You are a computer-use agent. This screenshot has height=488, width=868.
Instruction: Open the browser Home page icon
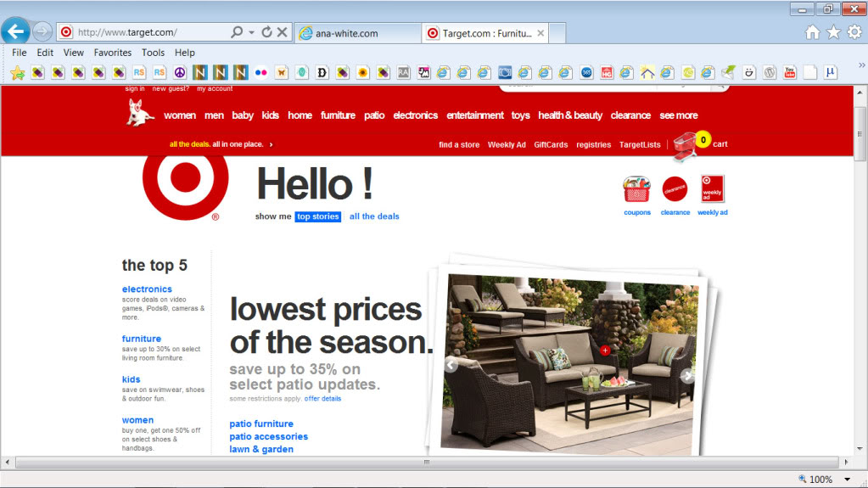click(812, 33)
